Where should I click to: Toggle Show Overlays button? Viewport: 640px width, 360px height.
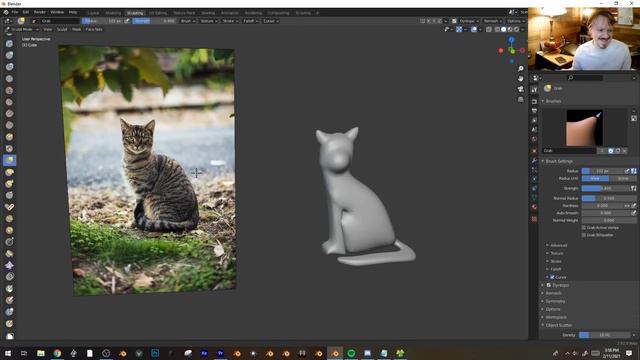click(474, 29)
